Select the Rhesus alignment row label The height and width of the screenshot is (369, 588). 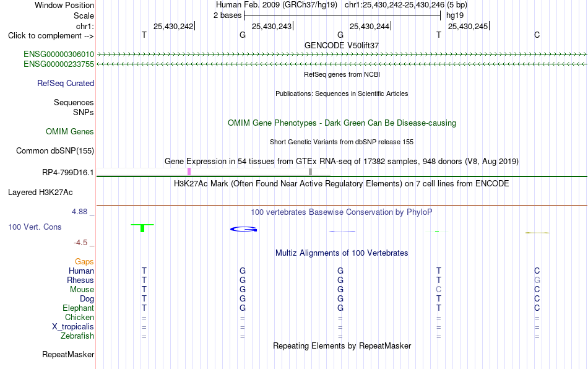pos(80,280)
